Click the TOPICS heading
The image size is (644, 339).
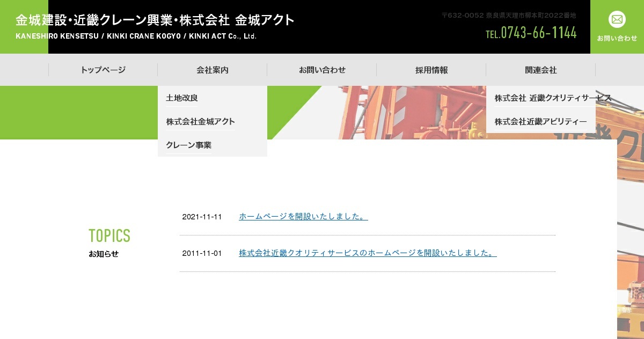(x=109, y=235)
